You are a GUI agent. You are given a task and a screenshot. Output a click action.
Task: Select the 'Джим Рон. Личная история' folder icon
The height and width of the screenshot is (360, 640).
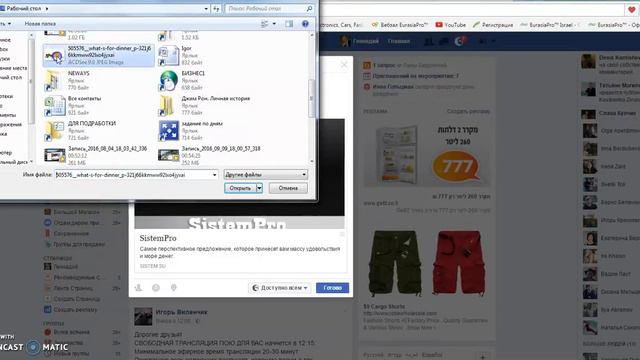tap(167, 105)
